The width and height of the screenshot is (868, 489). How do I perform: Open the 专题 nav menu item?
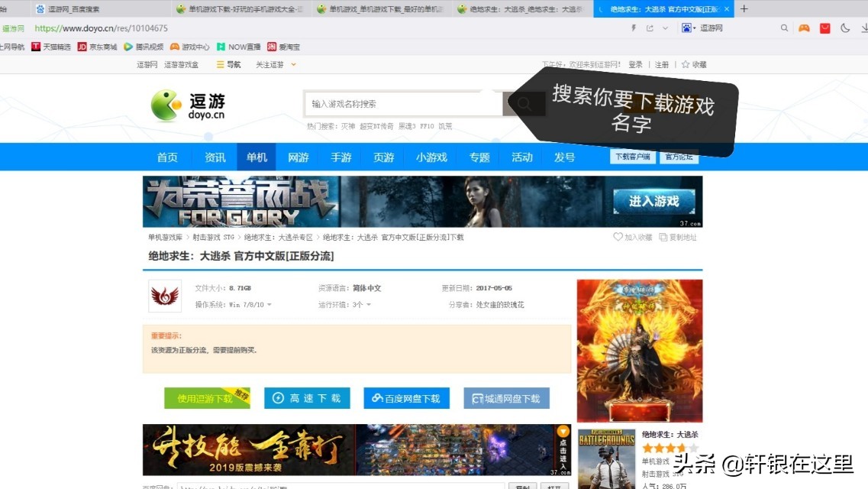[479, 157]
